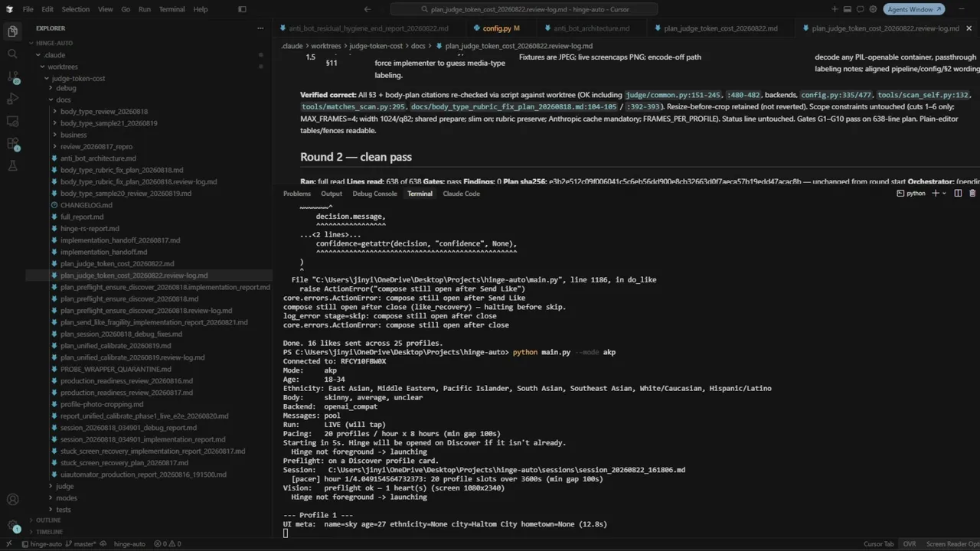Screen dimensions: 980x551
Task: Click the config.py:335/477 code reference
Action: [836, 95]
